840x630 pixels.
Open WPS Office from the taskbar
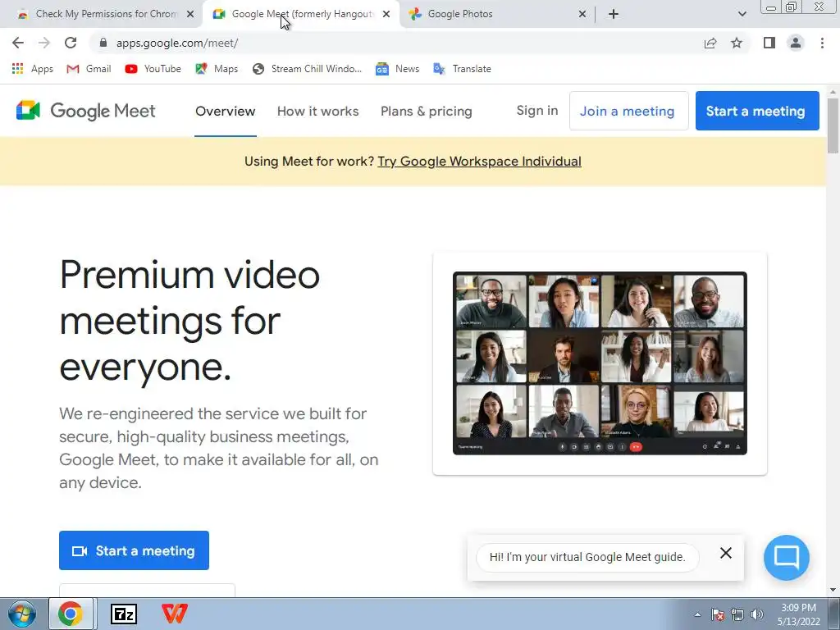pyautogui.click(x=175, y=614)
